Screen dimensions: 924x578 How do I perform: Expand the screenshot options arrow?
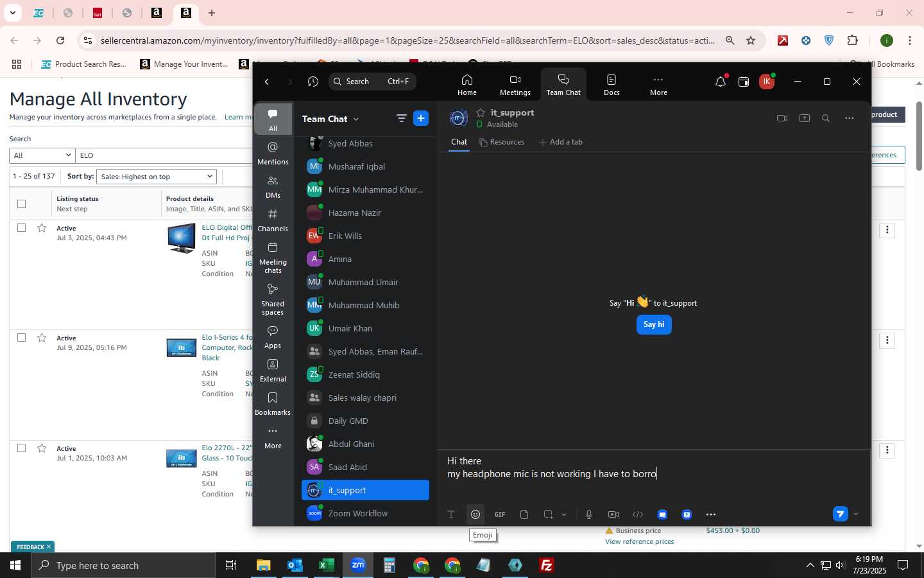pos(564,514)
